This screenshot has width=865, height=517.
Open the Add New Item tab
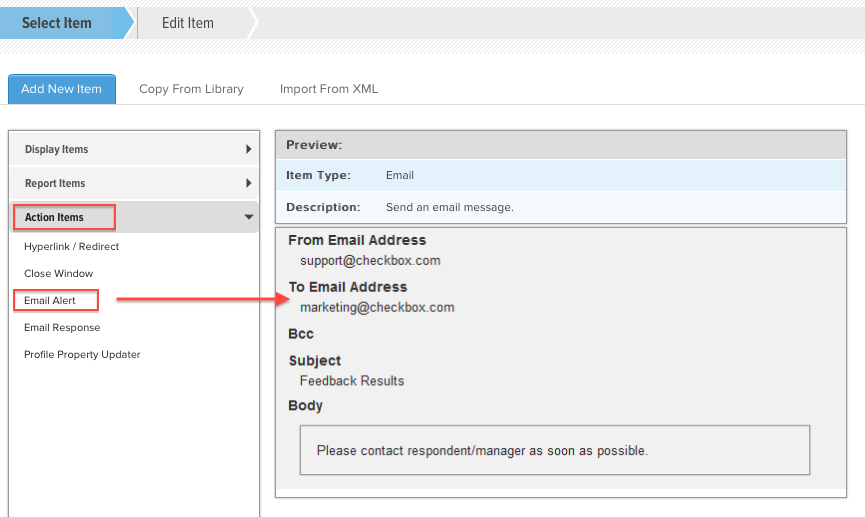[62, 89]
